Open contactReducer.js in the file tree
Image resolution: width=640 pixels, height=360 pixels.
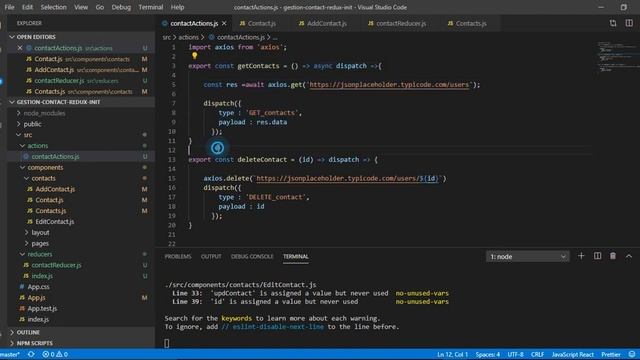coord(56,265)
